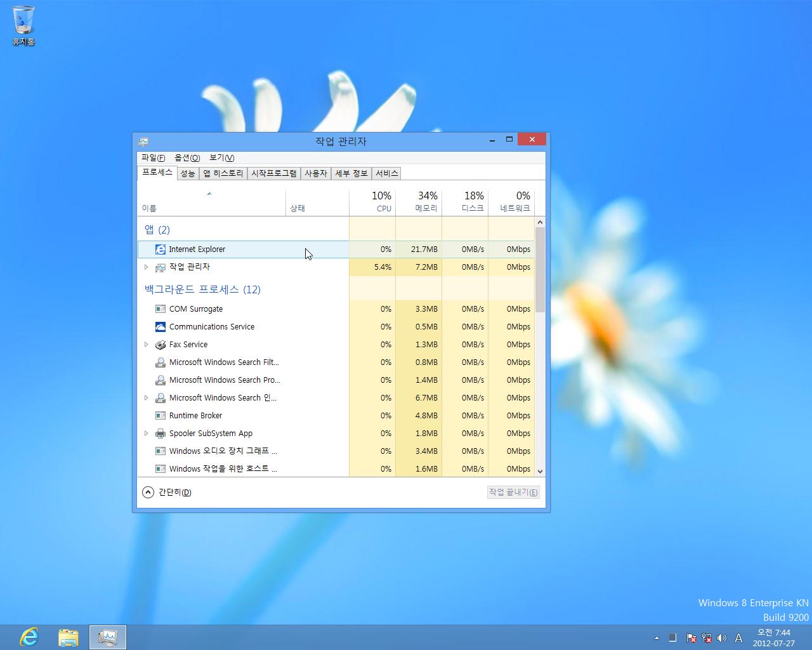
Task: Switch to the 서비스 tab
Action: point(386,173)
